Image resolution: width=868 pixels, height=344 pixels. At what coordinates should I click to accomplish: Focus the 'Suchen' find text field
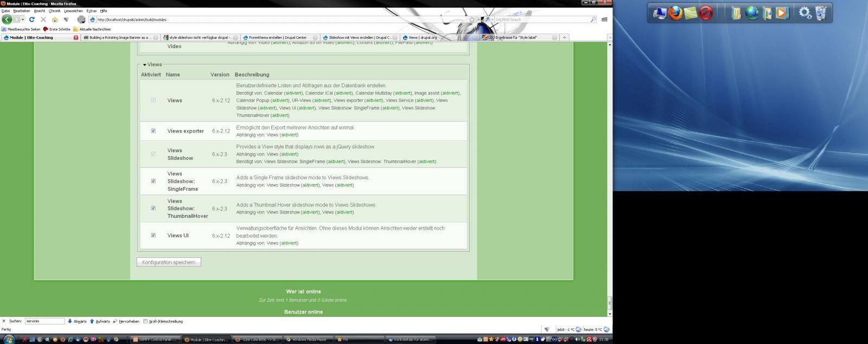click(44, 321)
